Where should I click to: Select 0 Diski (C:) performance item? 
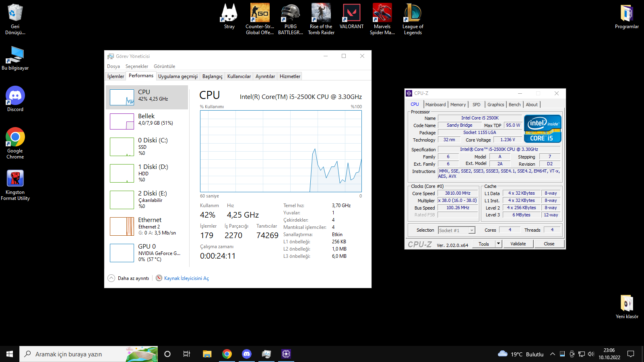point(147,147)
